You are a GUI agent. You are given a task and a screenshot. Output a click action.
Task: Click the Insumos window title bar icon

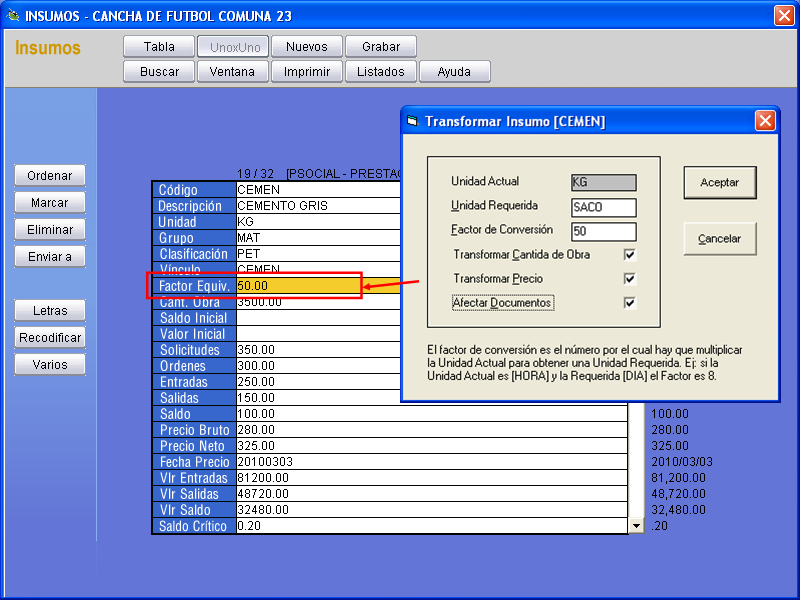(x=13, y=15)
